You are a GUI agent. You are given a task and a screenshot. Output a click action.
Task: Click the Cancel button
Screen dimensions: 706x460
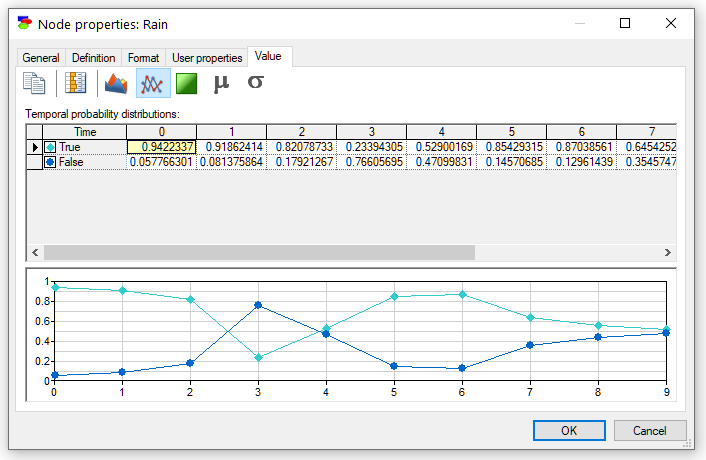pyautogui.click(x=650, y=431)
